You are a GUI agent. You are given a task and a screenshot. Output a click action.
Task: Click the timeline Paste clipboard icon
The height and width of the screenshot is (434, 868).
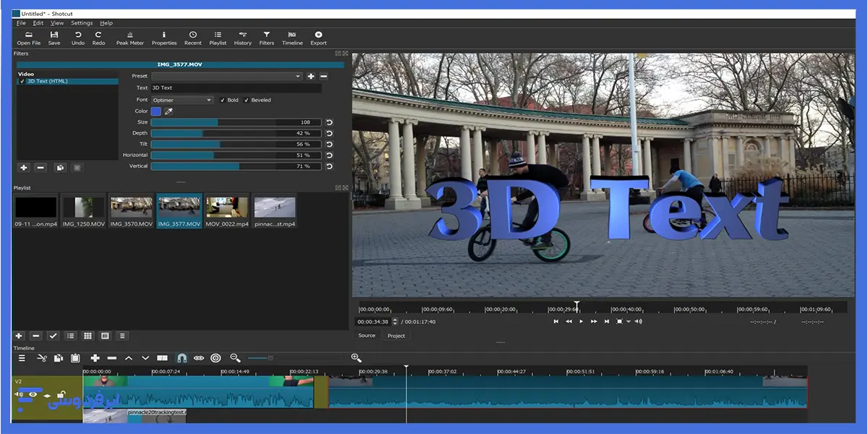(x=75, y=358)
